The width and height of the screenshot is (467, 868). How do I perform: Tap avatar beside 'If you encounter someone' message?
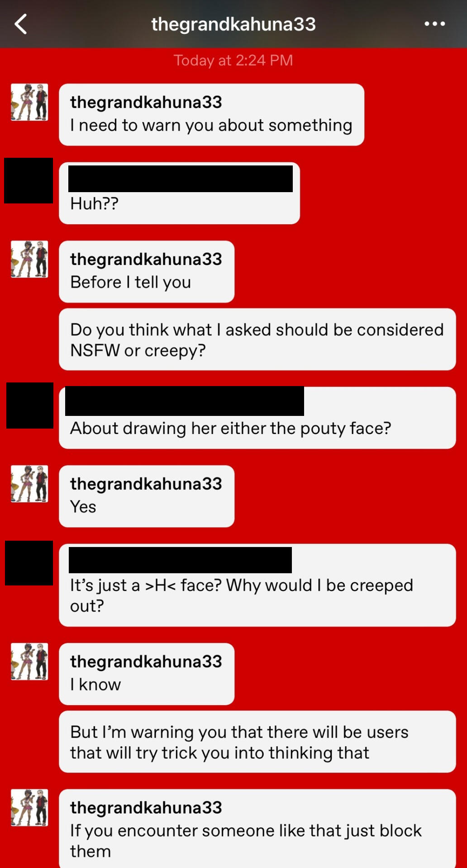pyautogui.click(x=29, y=808)
